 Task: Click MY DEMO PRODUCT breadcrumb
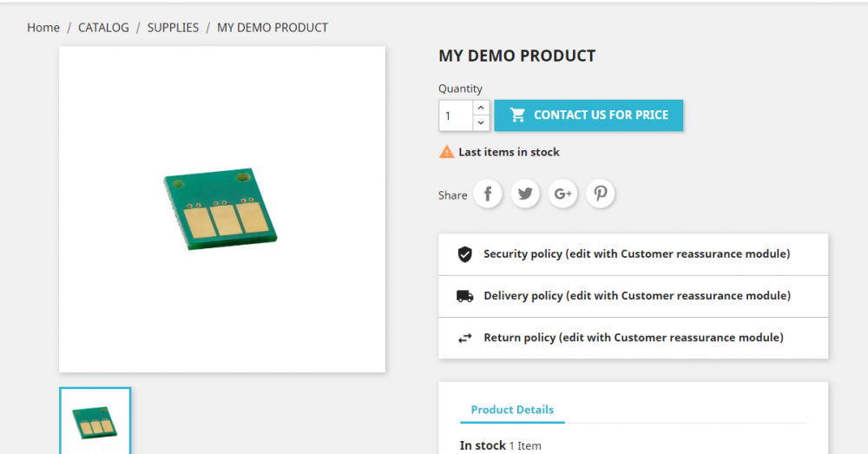(273, 28)
